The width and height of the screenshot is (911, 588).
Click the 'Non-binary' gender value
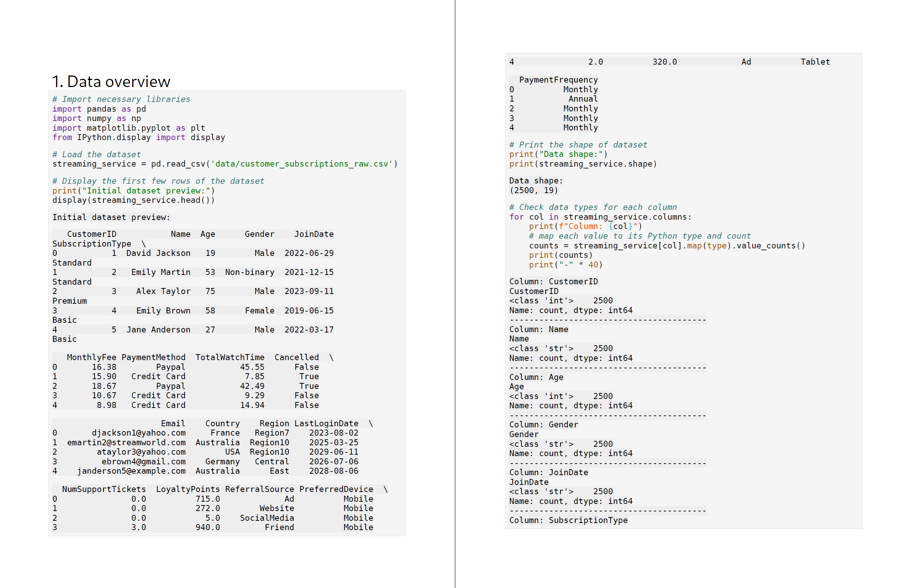pos(249,272)
